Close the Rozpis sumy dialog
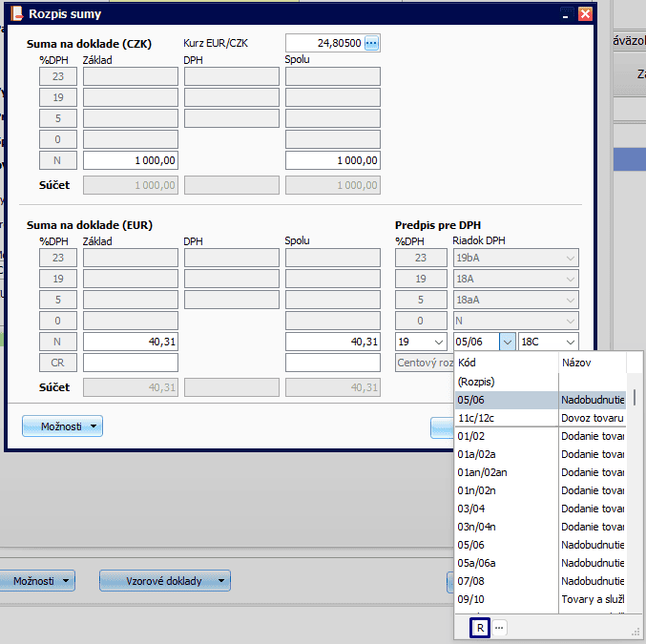Screen dimensions: 646x644 [585, 14]
